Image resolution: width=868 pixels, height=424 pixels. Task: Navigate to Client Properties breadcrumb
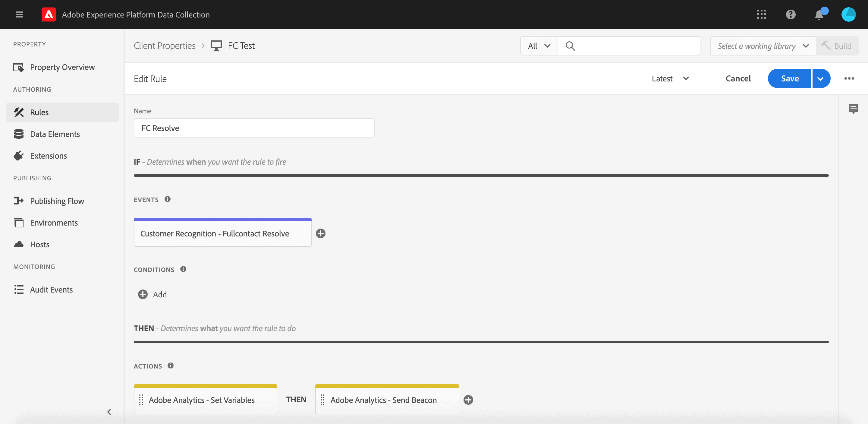click(165, 46)
